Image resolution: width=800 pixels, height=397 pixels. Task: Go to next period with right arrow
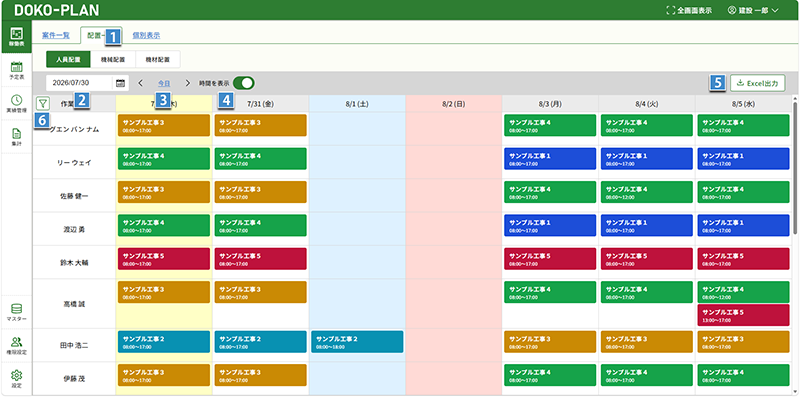coord(187,83)
